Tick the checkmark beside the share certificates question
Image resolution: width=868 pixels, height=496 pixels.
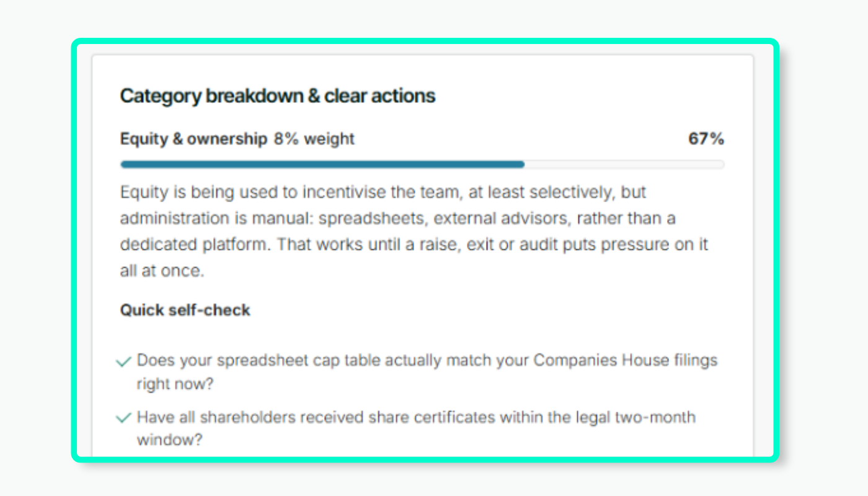point(123,418)
